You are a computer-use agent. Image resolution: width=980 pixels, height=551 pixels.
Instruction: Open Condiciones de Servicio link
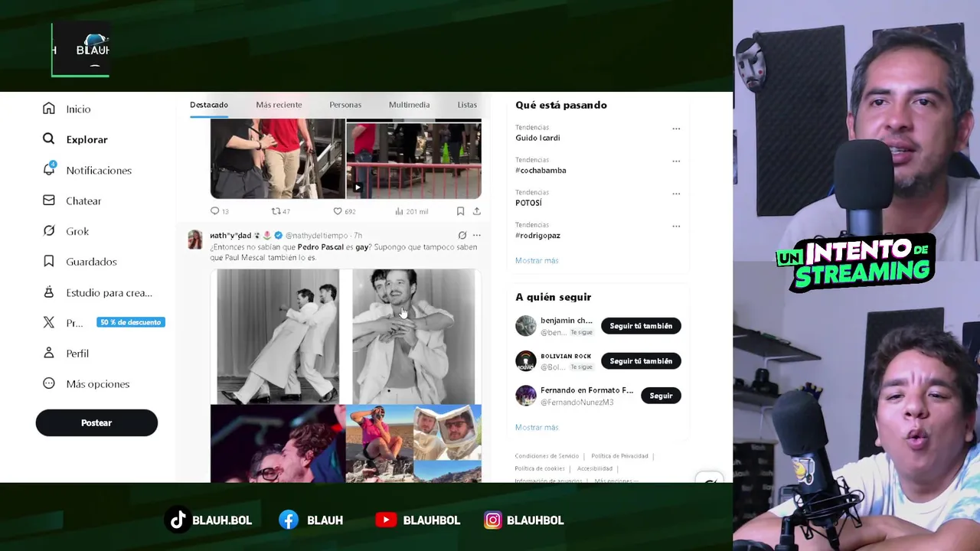coord(547,456)
